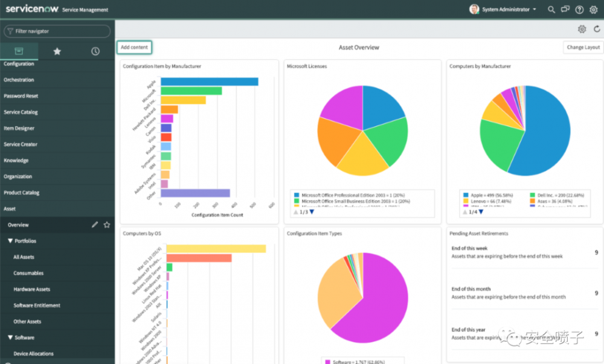Click the System Administrator avatar image
Screen dimensions: 604x364
pos(474,9)
